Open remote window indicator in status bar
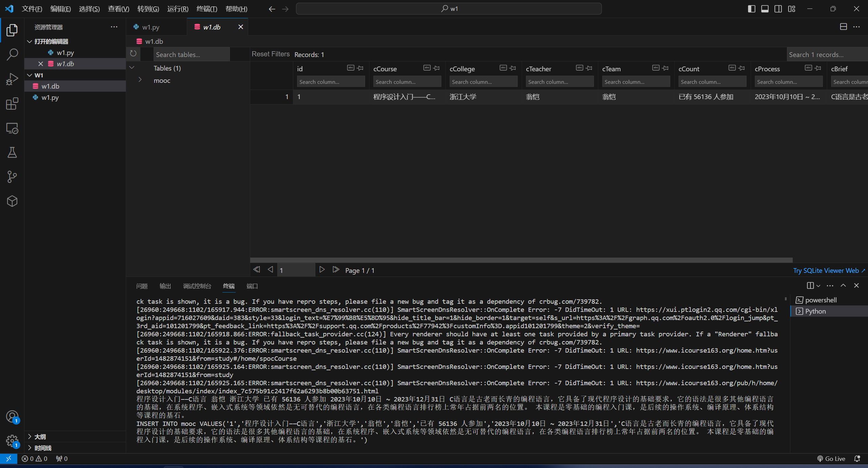The image size is (868, 468). [x=8, y=458]
